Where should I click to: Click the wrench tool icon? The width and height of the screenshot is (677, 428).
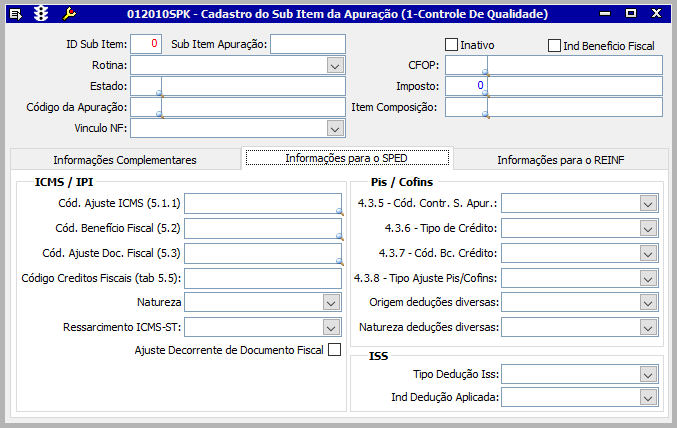click(69, 14)
